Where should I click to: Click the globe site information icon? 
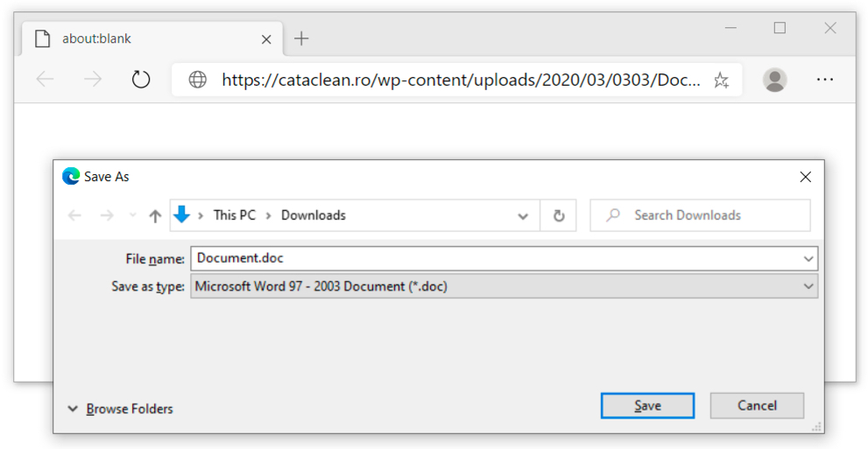[x=198, y=80]
